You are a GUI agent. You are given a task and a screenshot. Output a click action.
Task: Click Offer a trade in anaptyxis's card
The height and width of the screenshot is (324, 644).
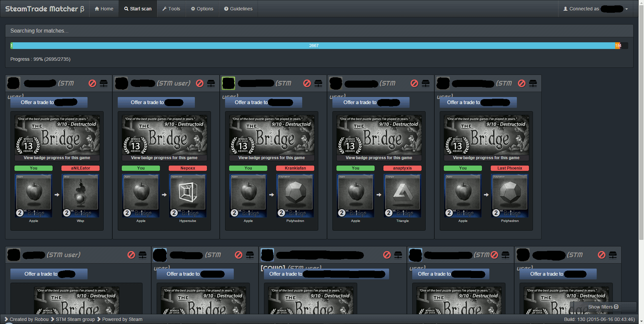pyautogui.click(x=371, y=102)
